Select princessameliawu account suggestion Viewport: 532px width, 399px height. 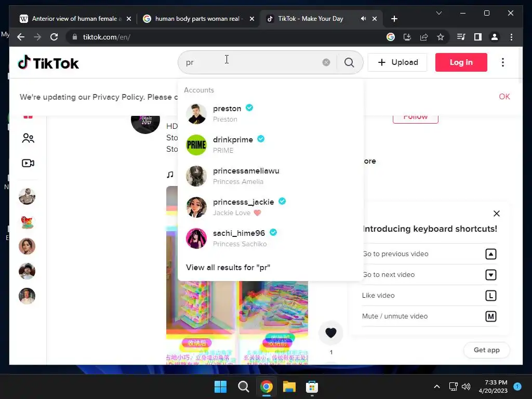point(270,176)
